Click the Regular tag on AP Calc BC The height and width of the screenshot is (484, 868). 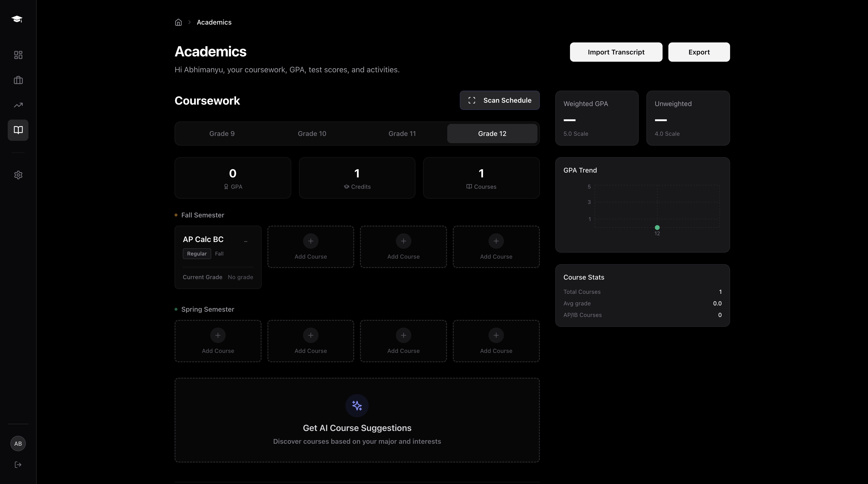[197, 254]
